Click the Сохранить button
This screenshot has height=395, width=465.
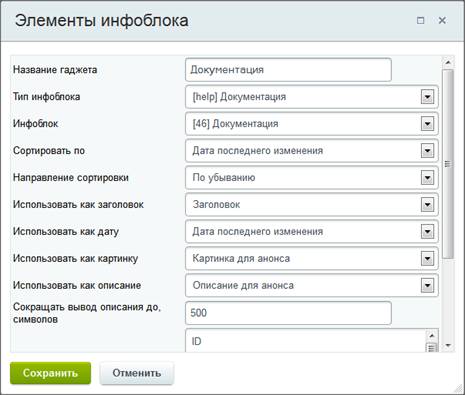click(50, 373)
